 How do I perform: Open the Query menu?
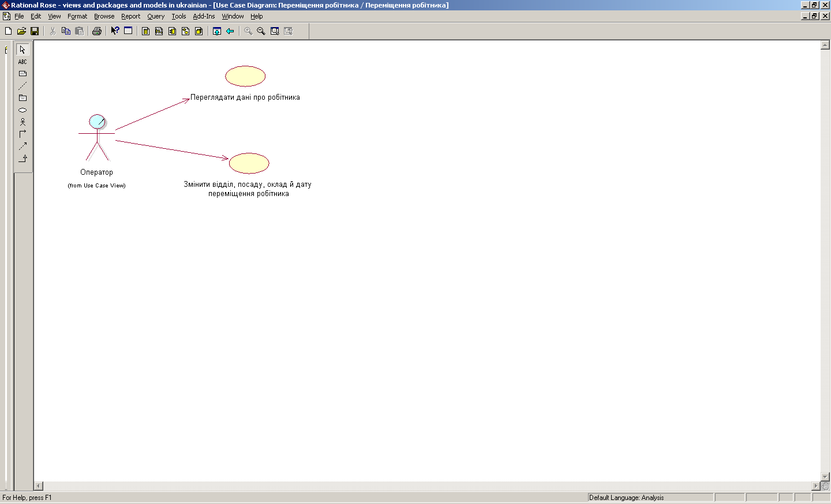coord(156,16)
